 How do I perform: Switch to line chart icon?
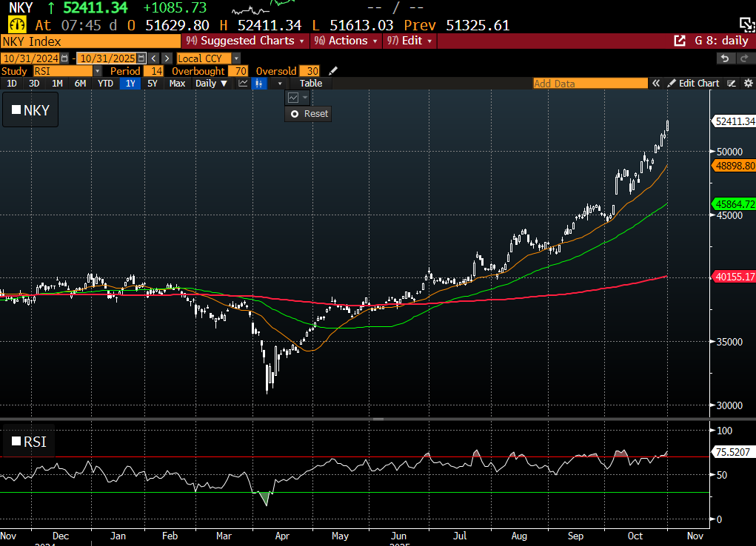click(x=242, y=84)
